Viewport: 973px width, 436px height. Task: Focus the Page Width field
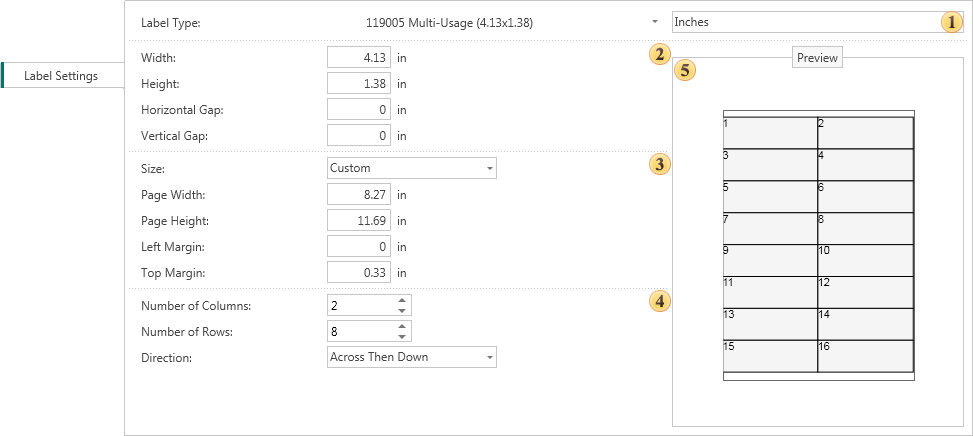(x=358, y=195)
